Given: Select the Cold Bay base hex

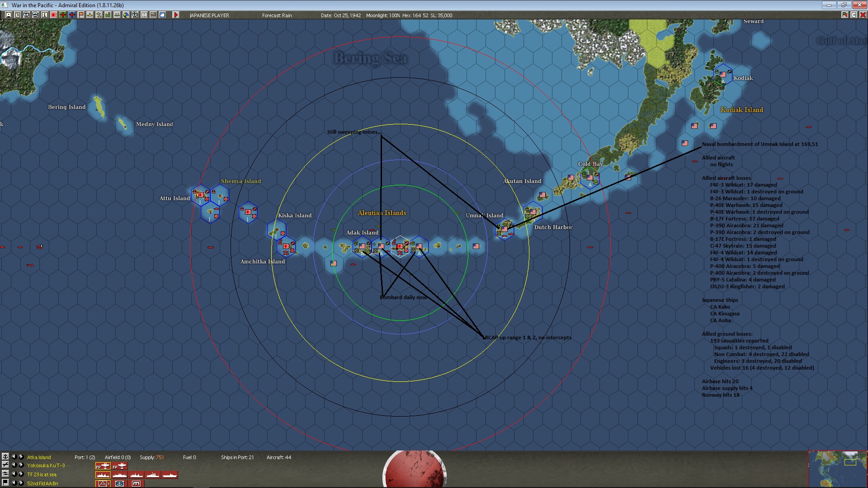Looking at the screenshot, I should pyautogui.click(x=590, y=178).
